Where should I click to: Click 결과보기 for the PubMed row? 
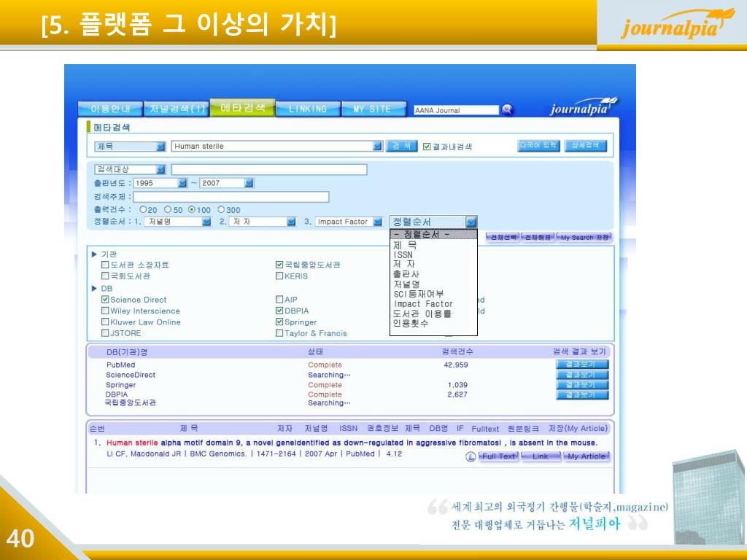582,365
